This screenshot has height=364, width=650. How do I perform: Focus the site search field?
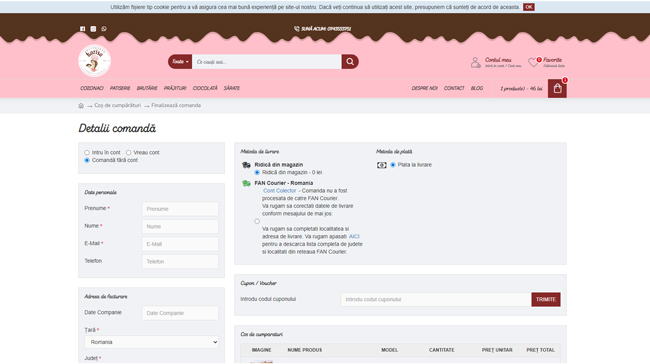(267, 62)
